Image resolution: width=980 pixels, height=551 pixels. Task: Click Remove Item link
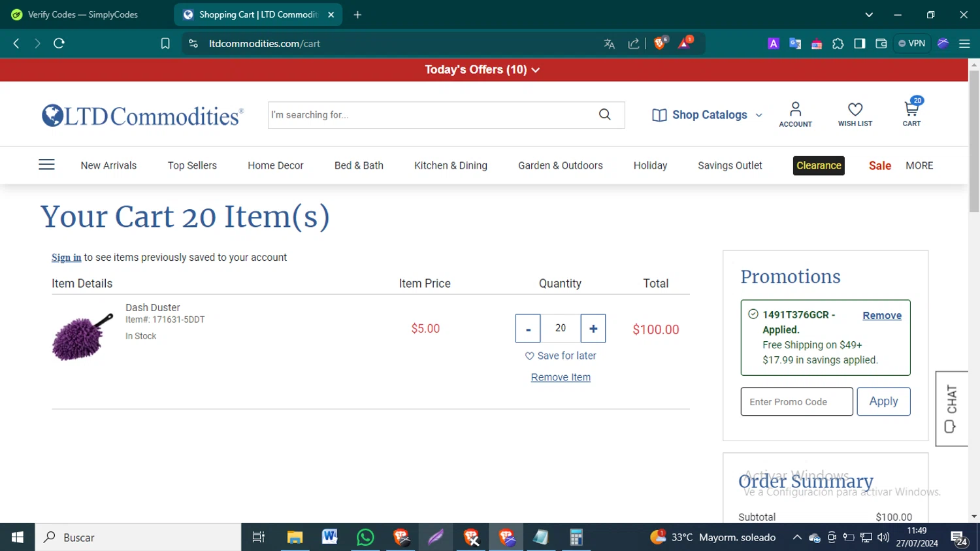pos(561,377)
